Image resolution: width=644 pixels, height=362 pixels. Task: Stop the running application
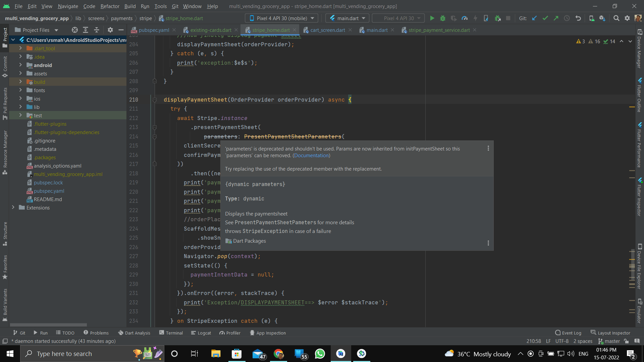[508, 18]
